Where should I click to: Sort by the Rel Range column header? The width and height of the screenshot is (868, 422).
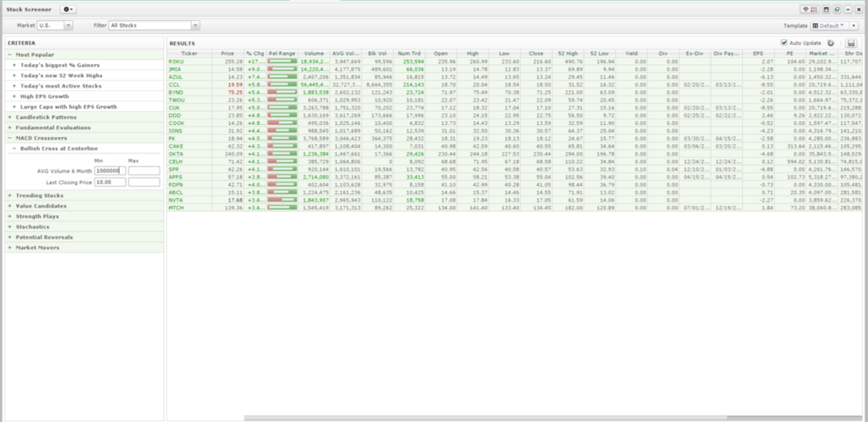click(282, 54)
